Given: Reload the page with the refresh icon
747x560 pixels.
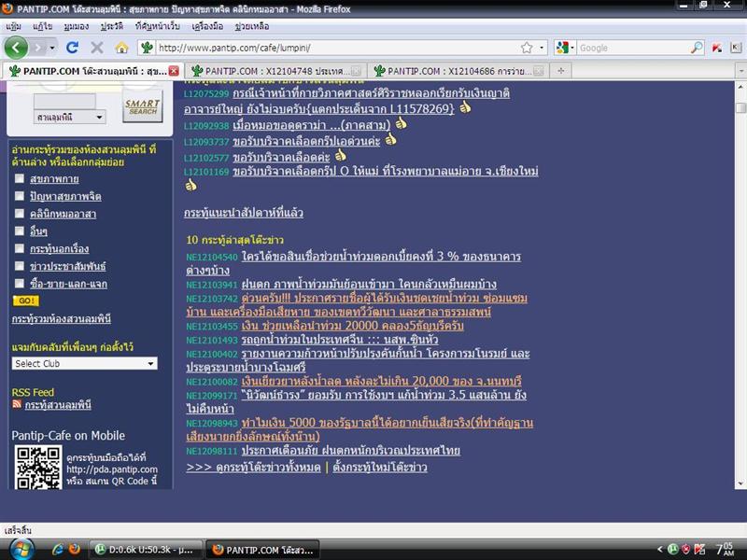Looking at the screenshot, I should click(x=73, y=48).
